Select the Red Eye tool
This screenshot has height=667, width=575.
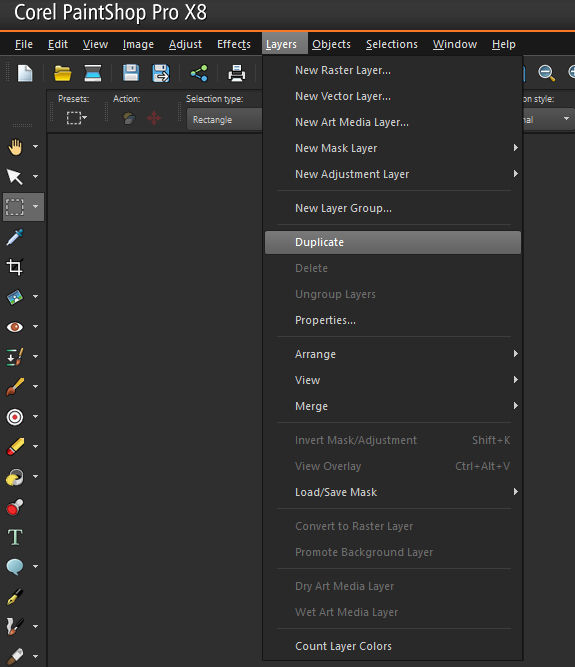coord(15,327)
